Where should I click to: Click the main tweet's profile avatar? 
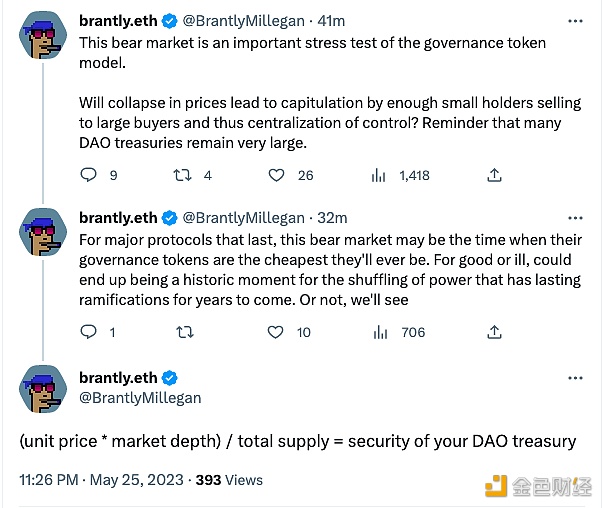(x=43, y=389)
